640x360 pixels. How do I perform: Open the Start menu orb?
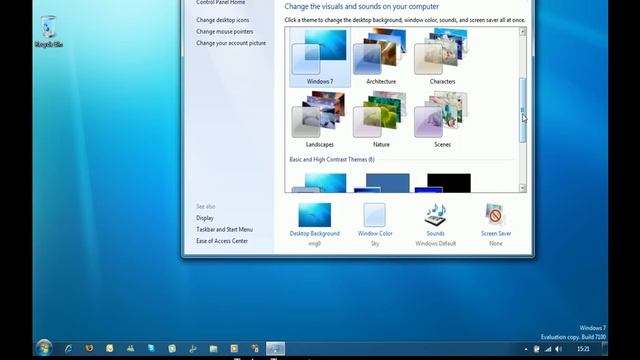(43, 348)
